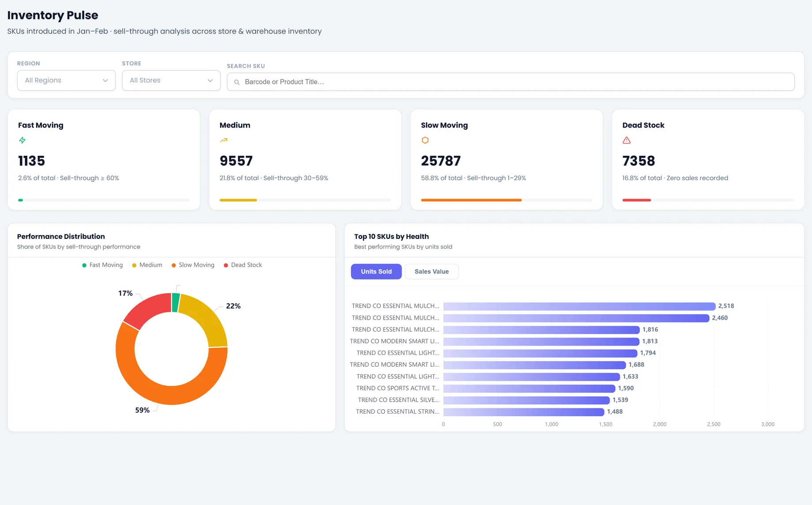Image resolution: width=812 pixels, height=505 pixels.
Task: Select the Units Sold tab
Action: (x=376, y=271)
